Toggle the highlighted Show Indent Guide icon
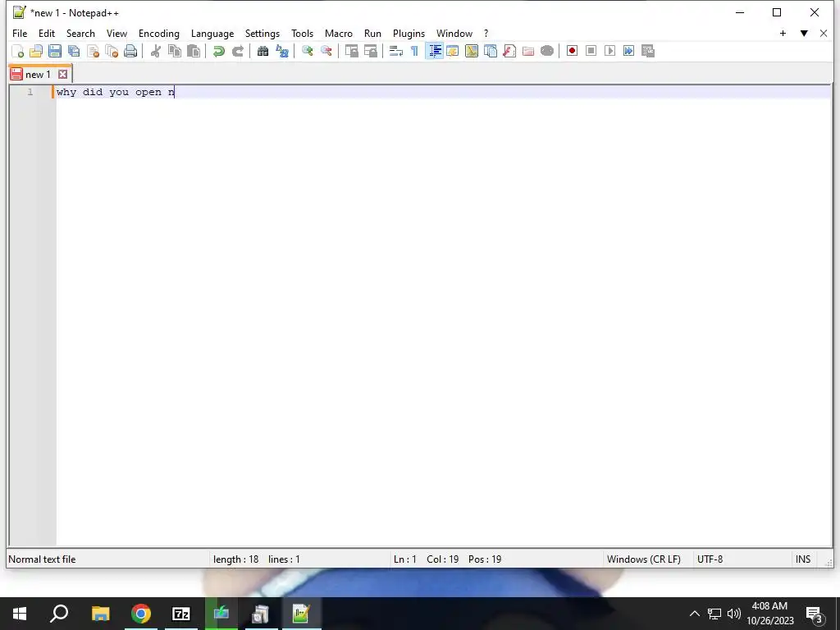This screenshot has height=630, width=840. [x=434, y=51]
